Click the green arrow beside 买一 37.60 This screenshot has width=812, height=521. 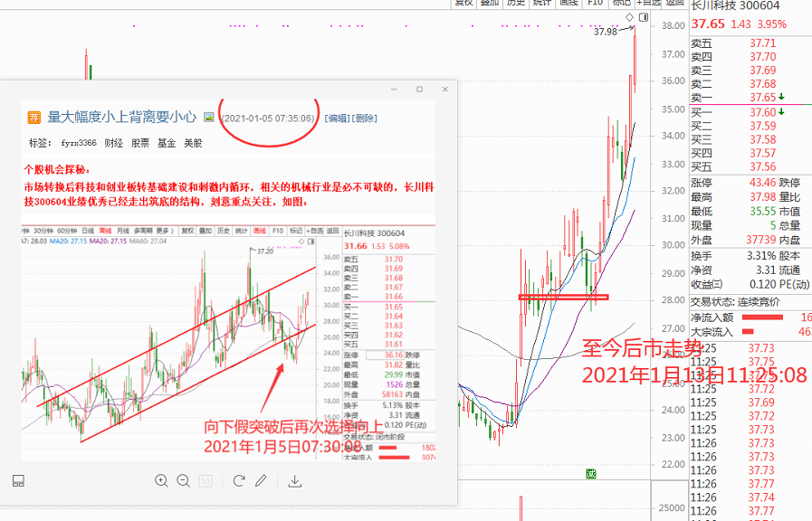tap(781, 112)
